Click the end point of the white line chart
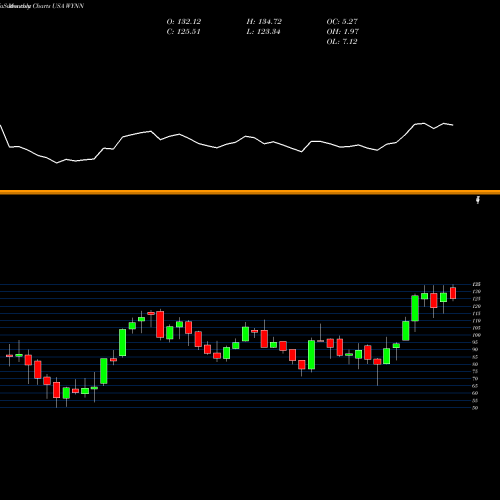 point(453,125)
